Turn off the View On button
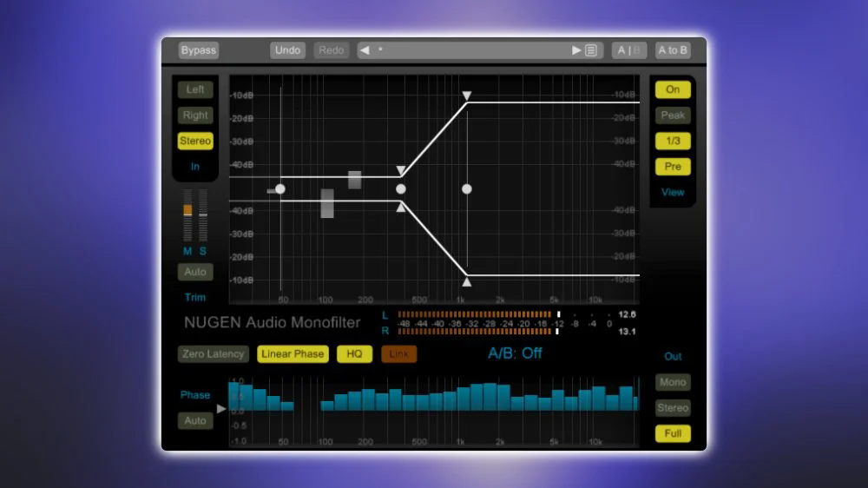 click(x=673, y=89)
